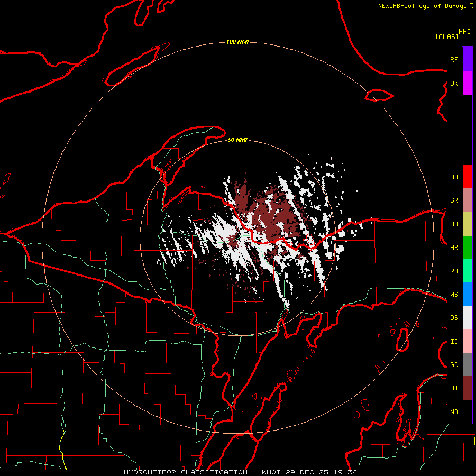Click the RF purple legend swatch
This screenshot has height=476, width=476.
(x=467, y=59)
